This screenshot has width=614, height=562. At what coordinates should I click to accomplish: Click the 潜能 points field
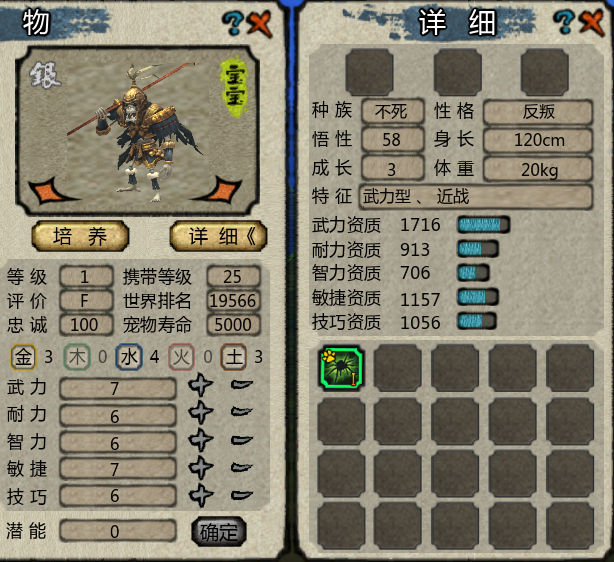(118, 531)
